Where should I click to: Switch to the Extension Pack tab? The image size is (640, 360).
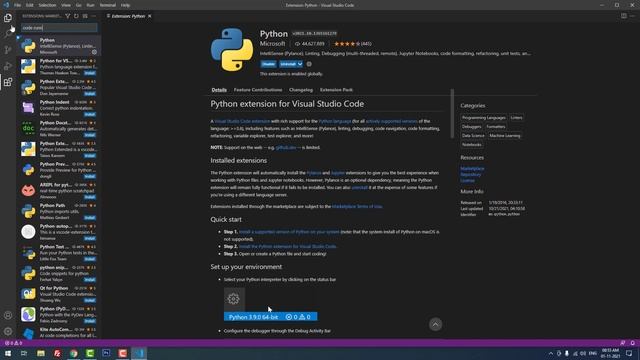coord(336,90)
